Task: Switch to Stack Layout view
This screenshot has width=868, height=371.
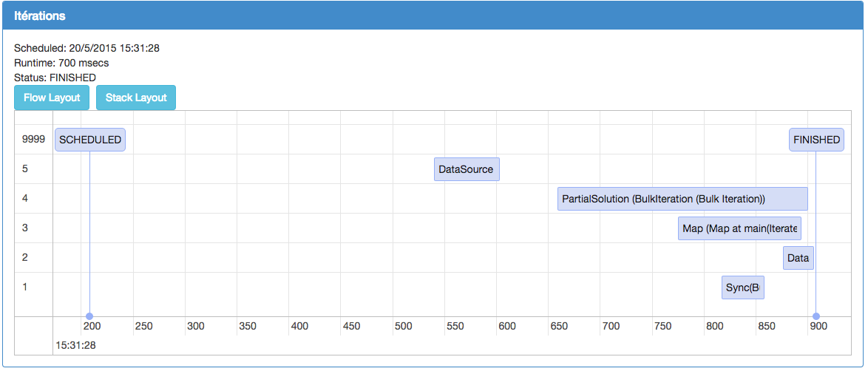Action: pos(136,98)
